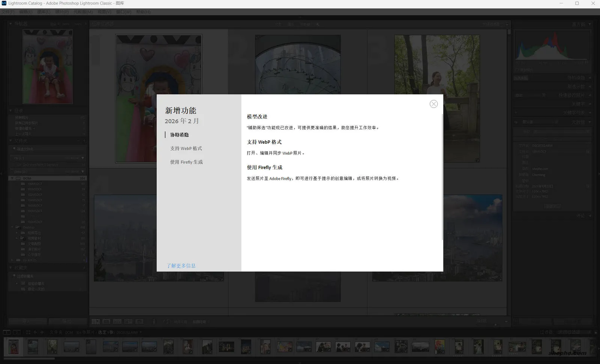Select 支持 WebP 格式 in the What's New dialog
600x364 pixels.
pyautogui.click(x=186, y=148)
